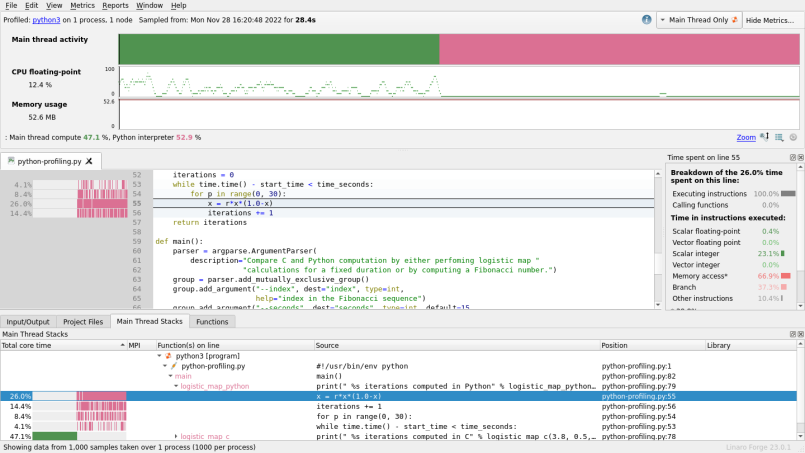The image size is (805, 453).
Task: Sort by Total core time column
Action: [x=63, y=345]
